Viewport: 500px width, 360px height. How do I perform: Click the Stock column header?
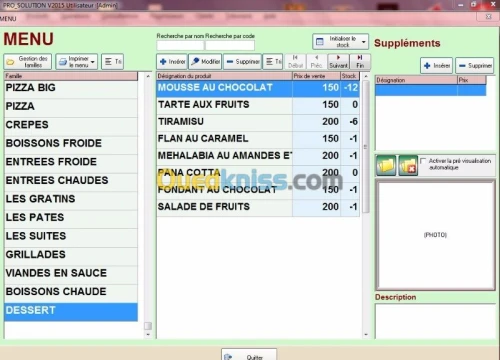[x=350, y=76]
